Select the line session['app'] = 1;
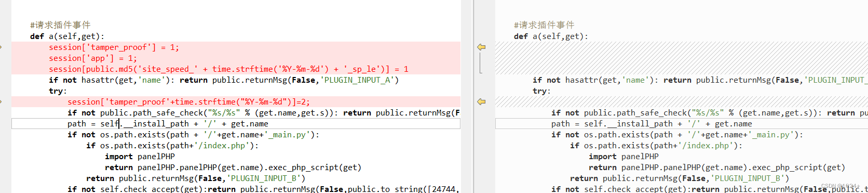The width and height of the screenshot is (868, 193). [93, 58]
